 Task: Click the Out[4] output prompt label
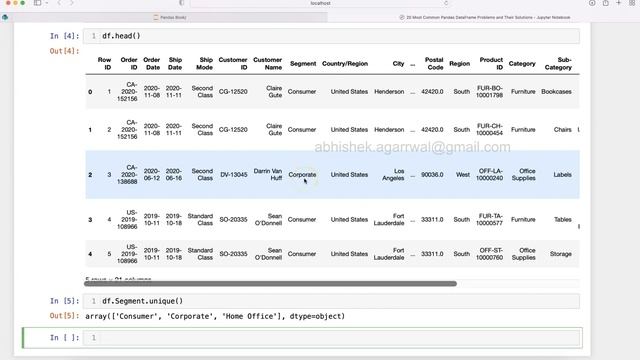[x=64, y=51]
